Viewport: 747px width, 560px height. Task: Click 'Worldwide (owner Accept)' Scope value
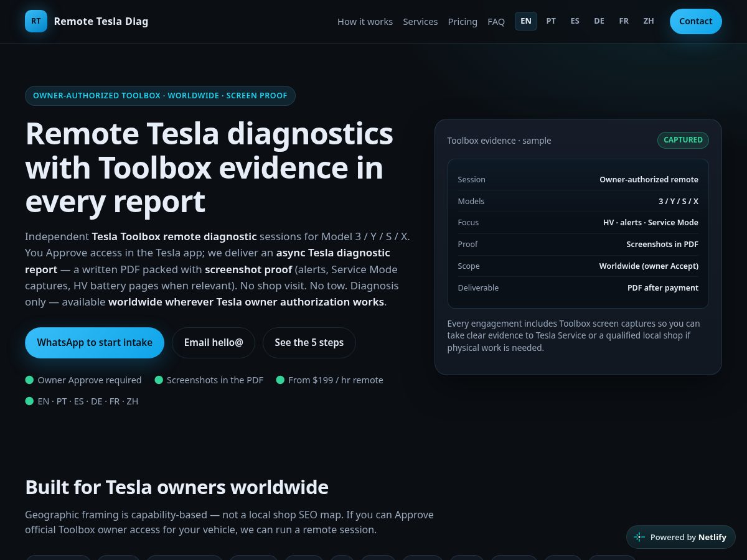[x=649, y=266]
